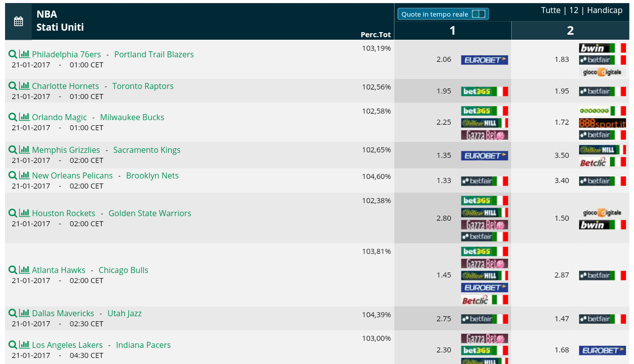This screenshot has height=364, width=634.
Task: Open stats chart icon for Atlanta Hawks match
Action: pos(25,269)
